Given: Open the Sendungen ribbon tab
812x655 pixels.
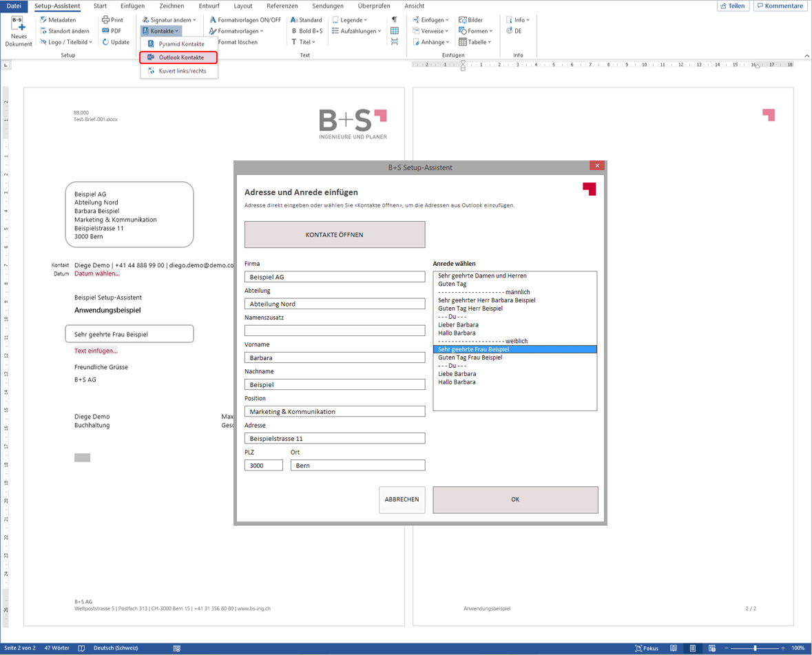Looking at the screenshot, I should click(328, 6).
